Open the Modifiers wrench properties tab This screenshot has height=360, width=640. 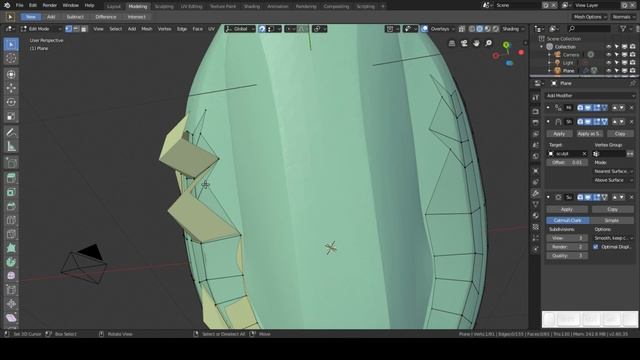coord(536,193)
